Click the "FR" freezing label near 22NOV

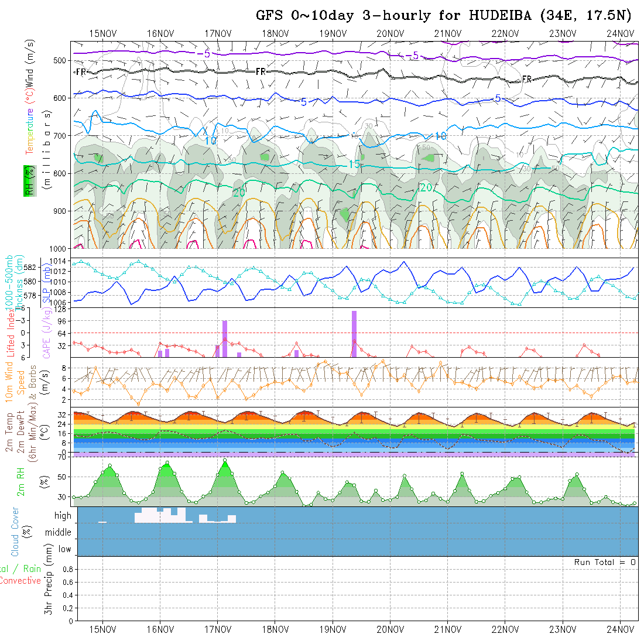527,79
